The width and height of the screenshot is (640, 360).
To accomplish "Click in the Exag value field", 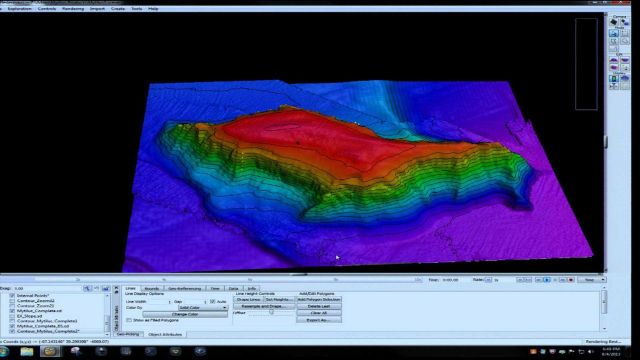I will point(47,288).
